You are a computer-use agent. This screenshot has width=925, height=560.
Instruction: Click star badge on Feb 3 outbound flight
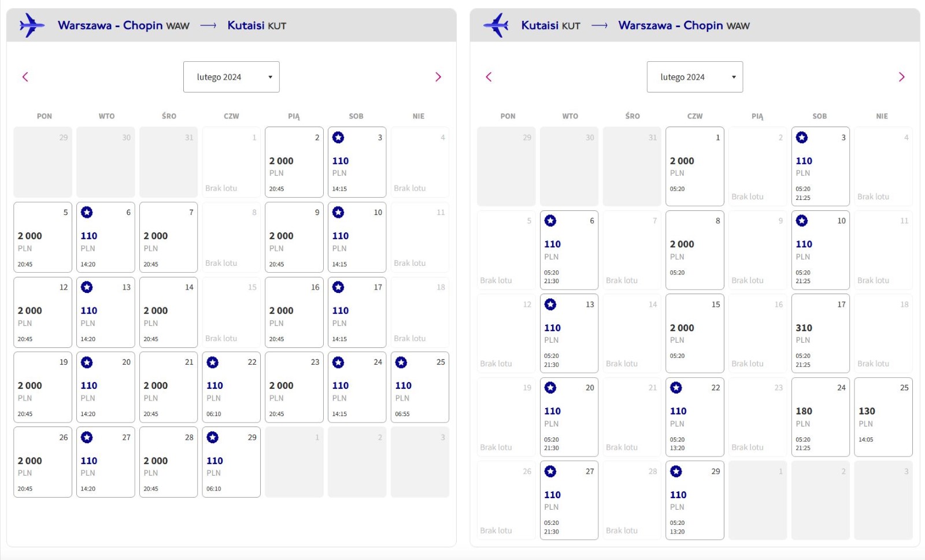[x=338, y=138]
